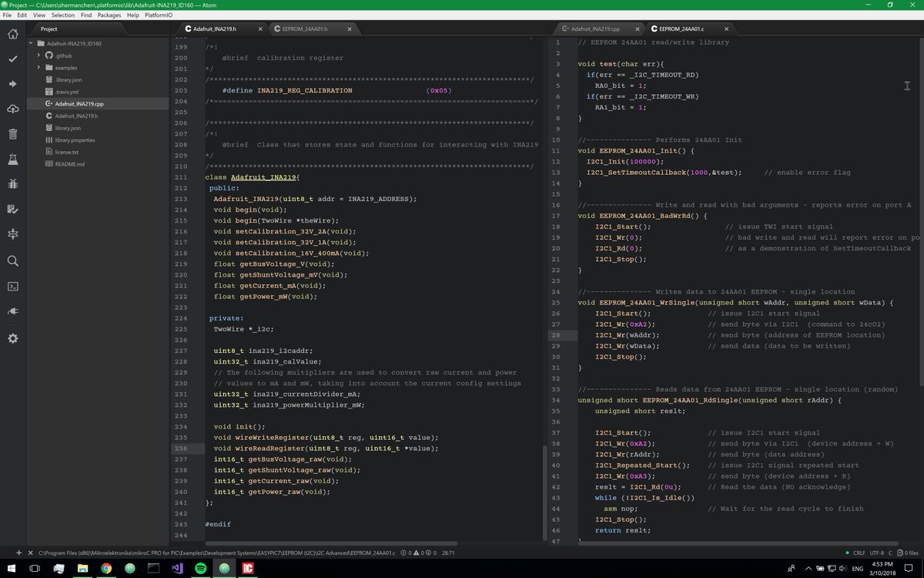The height and width of the screenshot is (578, 924).
Task: Open the Find menu
Action: click(x=86, y=15)
